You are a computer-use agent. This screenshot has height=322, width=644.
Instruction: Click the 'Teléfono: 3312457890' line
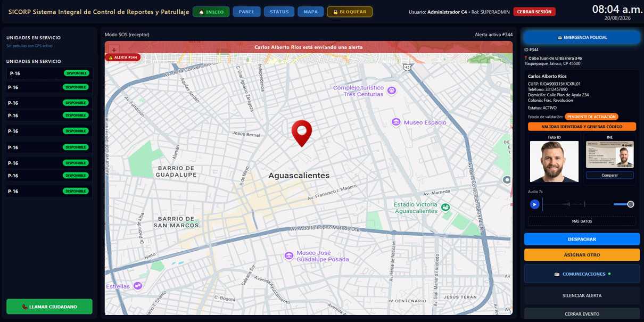point(548,89)
